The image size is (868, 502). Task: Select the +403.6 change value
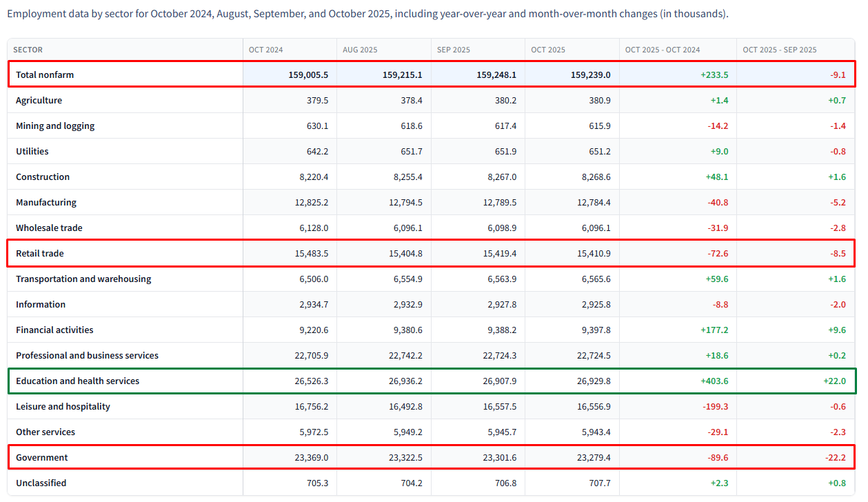tap(714, 381)
